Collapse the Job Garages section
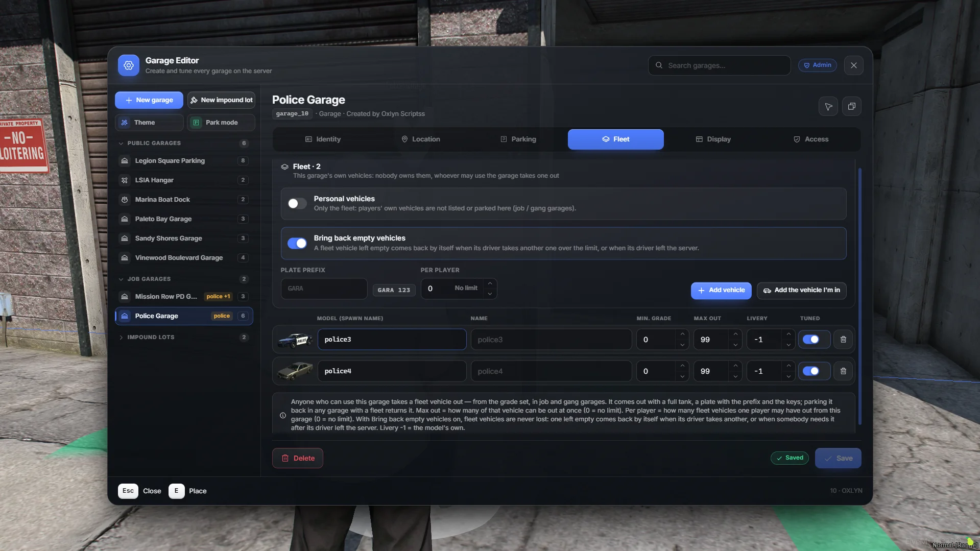980x551 pixels. pyautogui.click(x=121, y=279)
